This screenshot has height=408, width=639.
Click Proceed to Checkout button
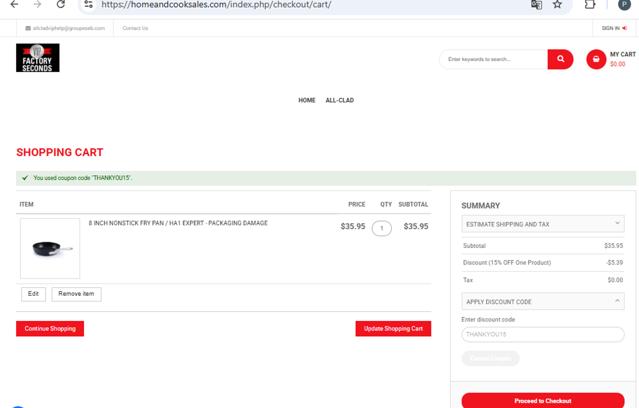click(x=543, y=401)
